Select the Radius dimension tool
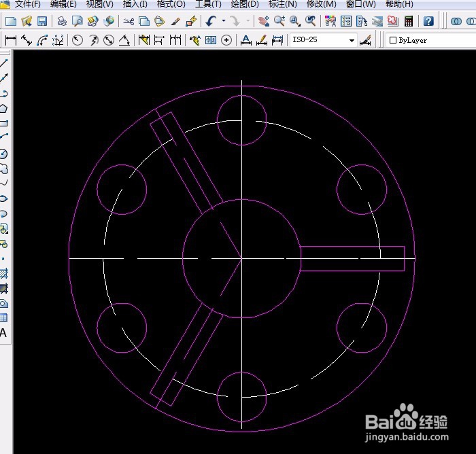Screen dimensions: 476x454 [x=78, y=40]
